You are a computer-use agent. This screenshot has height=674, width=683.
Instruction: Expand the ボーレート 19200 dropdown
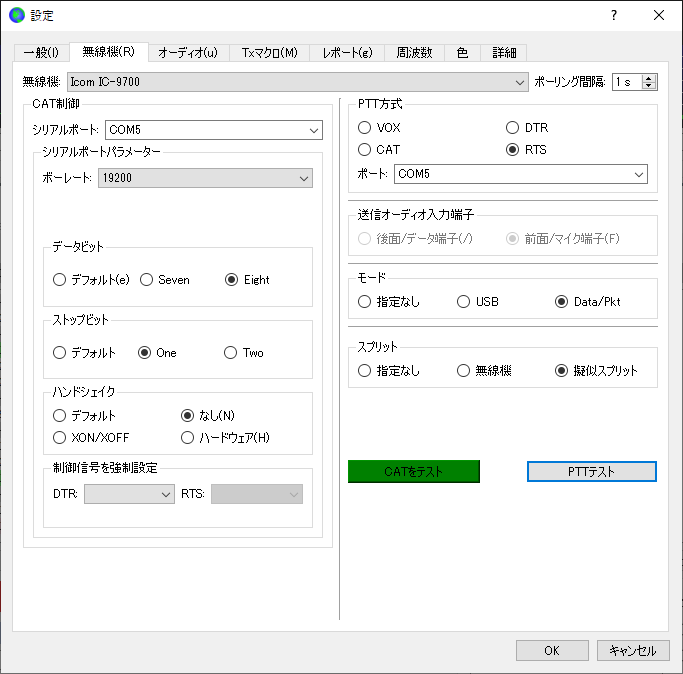[205, 178]
